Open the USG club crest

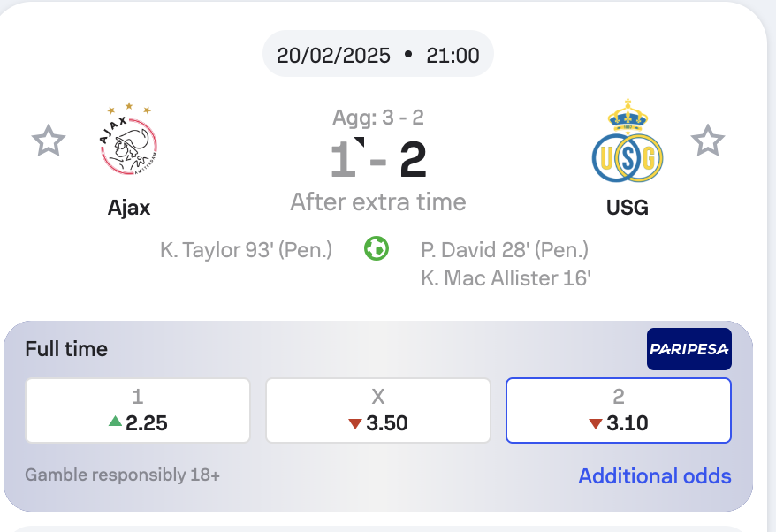(628, 141)
